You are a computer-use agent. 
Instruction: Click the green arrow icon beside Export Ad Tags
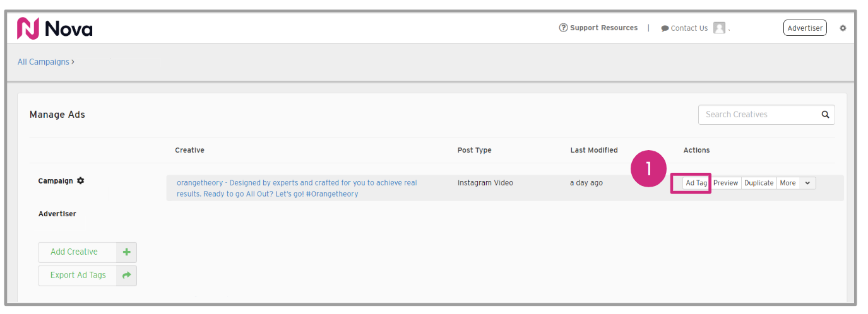[127, 276]
